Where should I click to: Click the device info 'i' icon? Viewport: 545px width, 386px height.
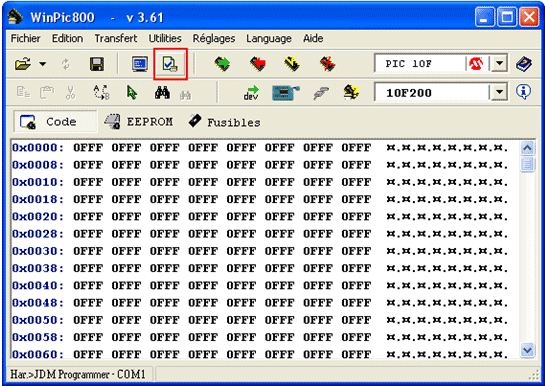[x=523, y=92]
